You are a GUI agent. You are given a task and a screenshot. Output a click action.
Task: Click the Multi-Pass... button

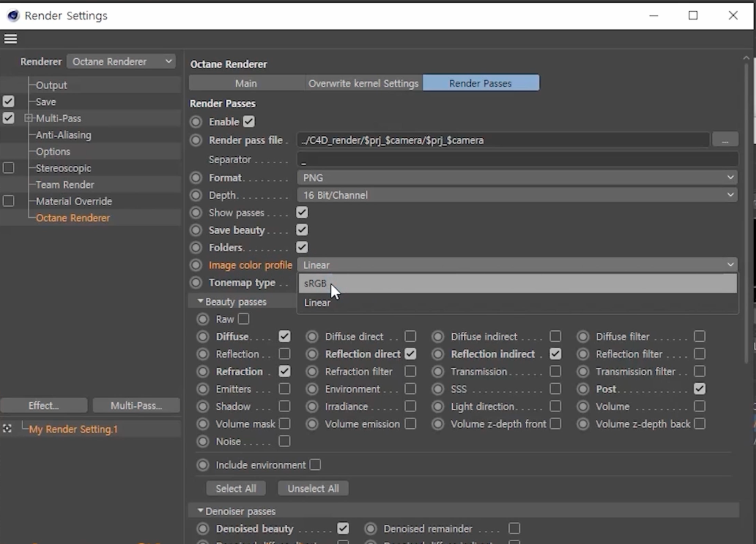tap(136, 405)
